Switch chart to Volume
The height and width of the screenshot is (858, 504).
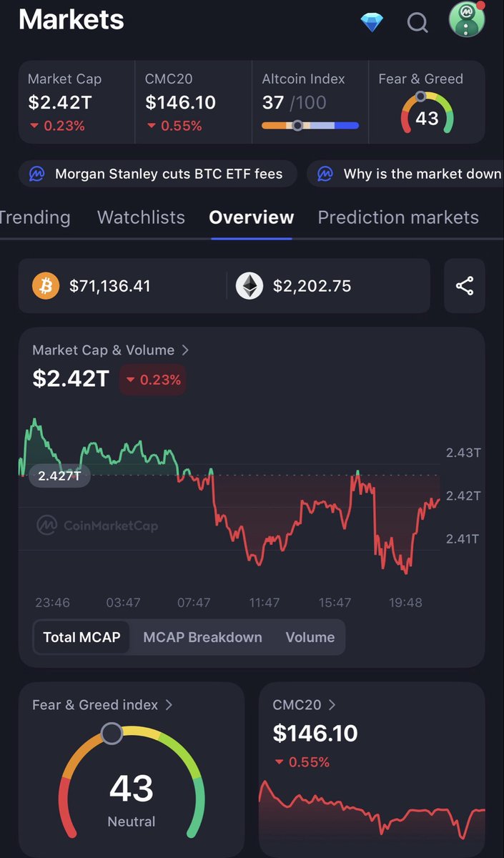pos(310,637)
